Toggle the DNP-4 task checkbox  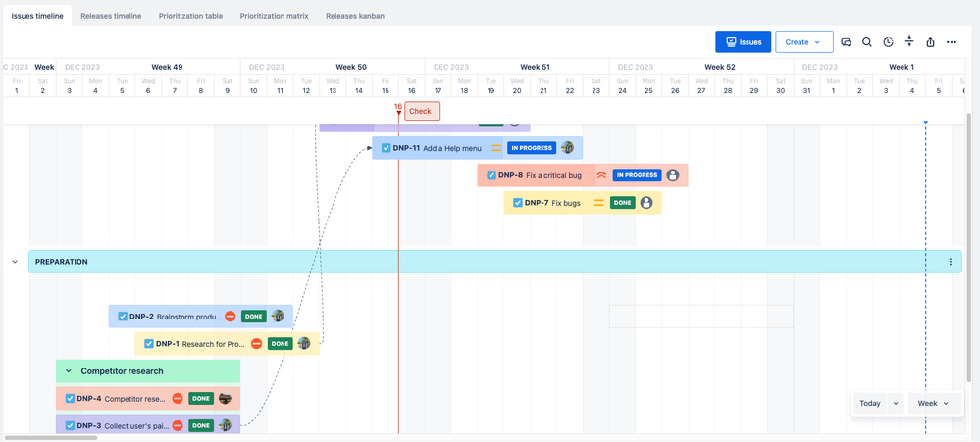coord(70,398)
